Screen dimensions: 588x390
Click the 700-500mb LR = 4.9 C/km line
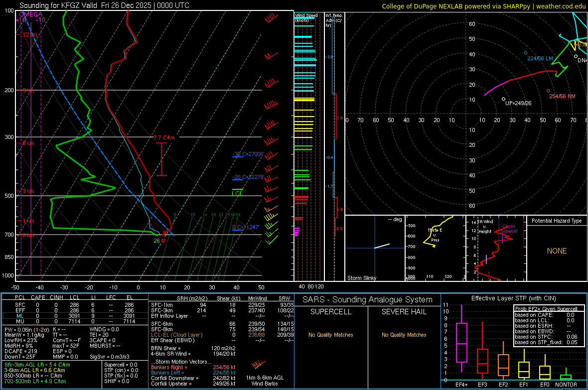click(34, 381)
